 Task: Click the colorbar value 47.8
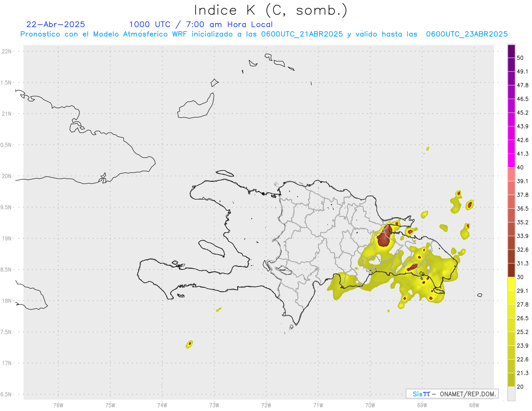pos(523,85)
